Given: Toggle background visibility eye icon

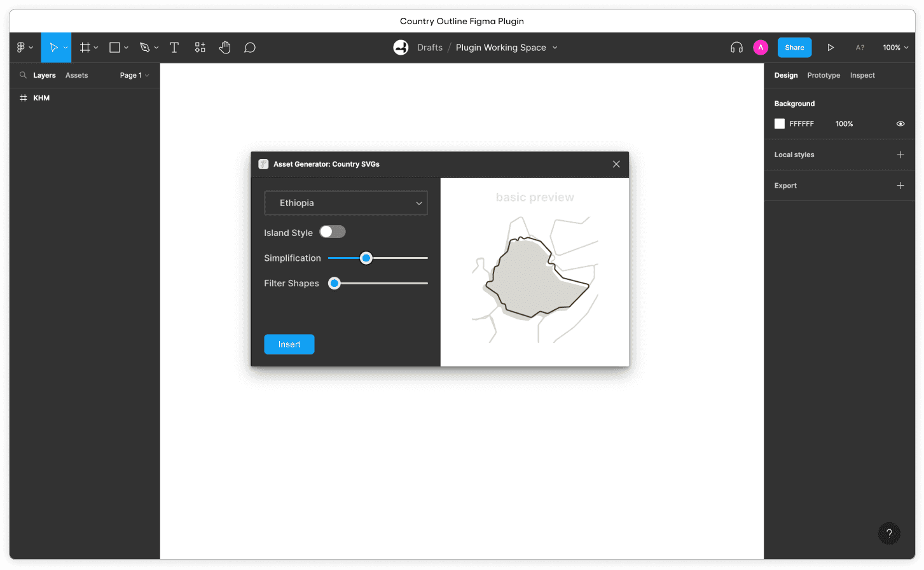Looking at the screenshot, I should (900, 124).
